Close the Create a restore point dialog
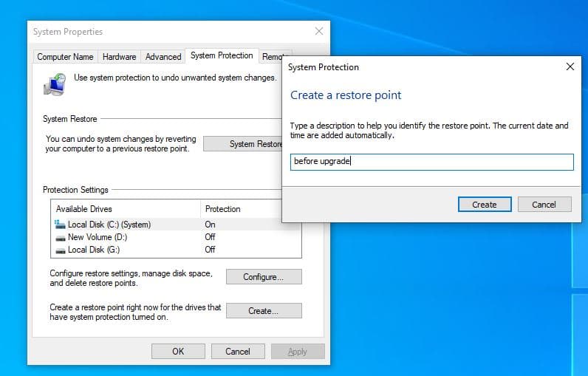Screen dimensions: 588x376 pyautogui.click(x=570, y=66)
